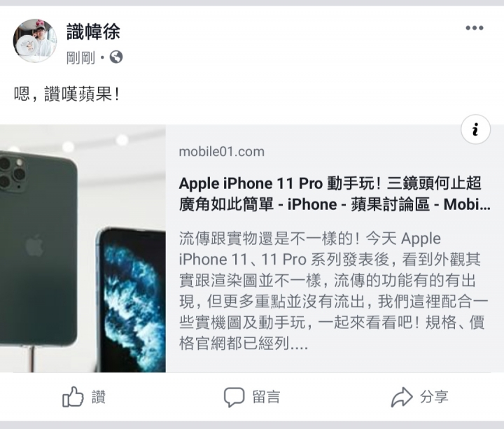Click the triple camera on the phone photo
The height and width of the screenshot is (429, 504).
point(12,174)
